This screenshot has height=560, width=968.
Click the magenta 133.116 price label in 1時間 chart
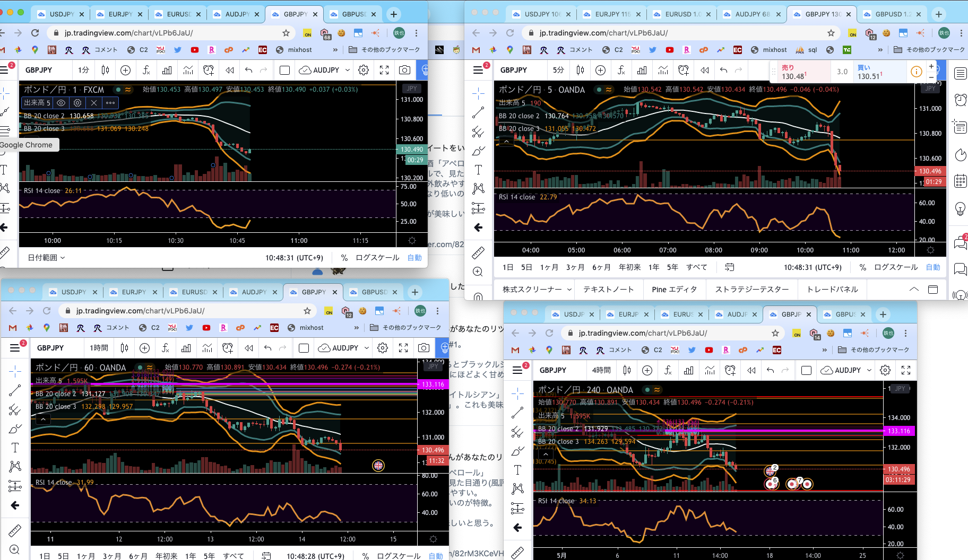[433, 384]
